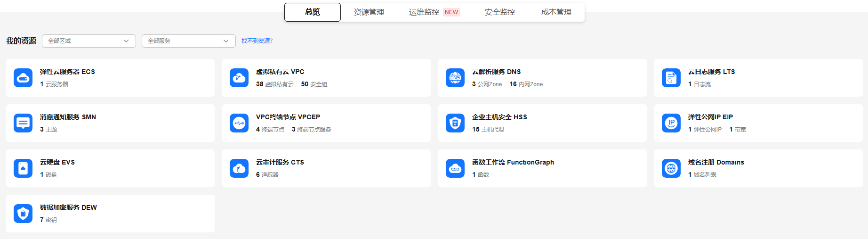Open 3 主题 count

pos(48,130)
